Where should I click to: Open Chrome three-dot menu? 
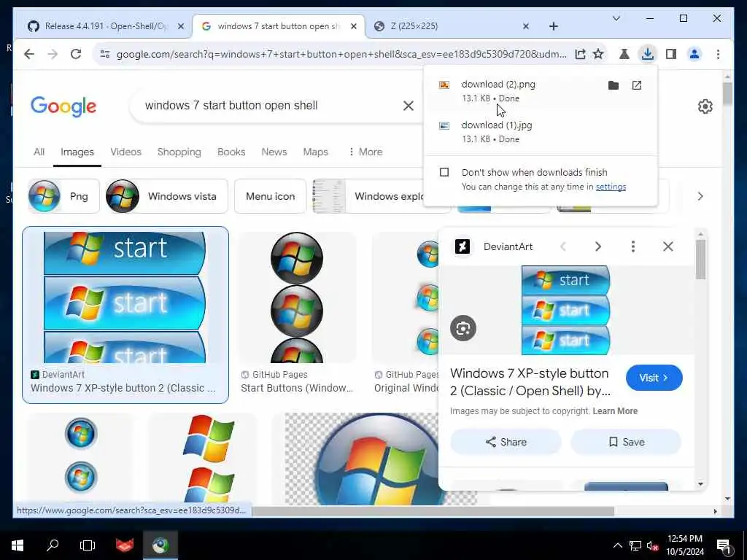point(718,54)
